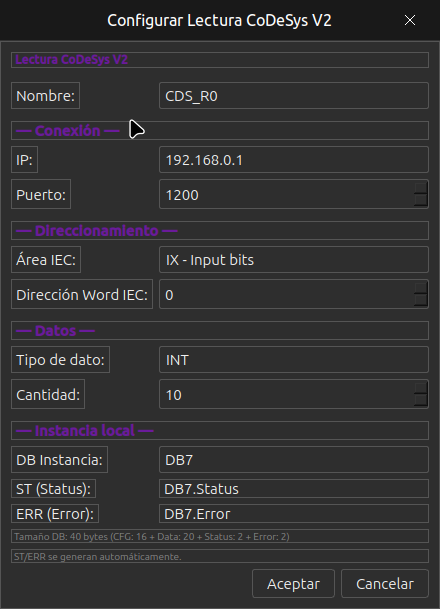The width and height of the screenshot is (440, 609).
Task: Click the "Área IEC:" label
Action: pos(46,259)
